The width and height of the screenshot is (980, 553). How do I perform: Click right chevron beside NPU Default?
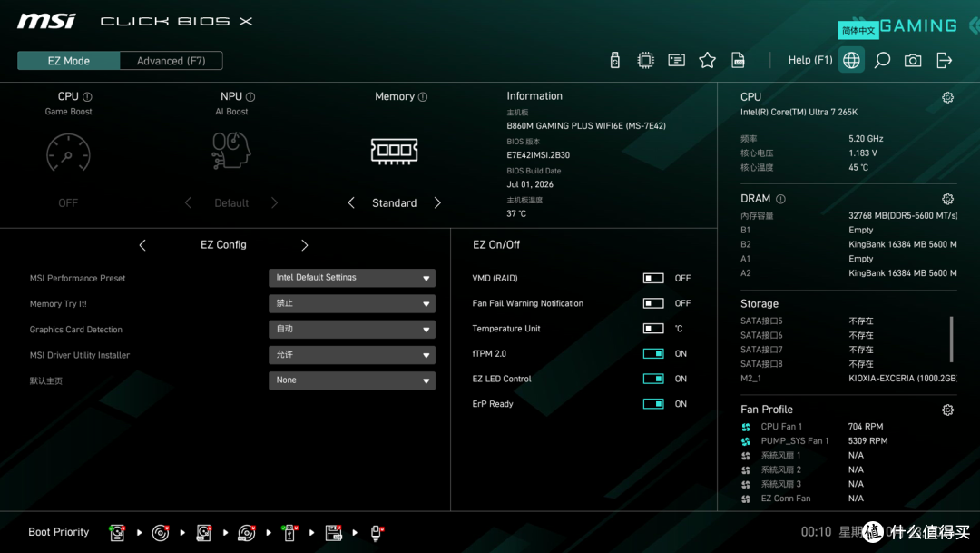coord(274,202)
